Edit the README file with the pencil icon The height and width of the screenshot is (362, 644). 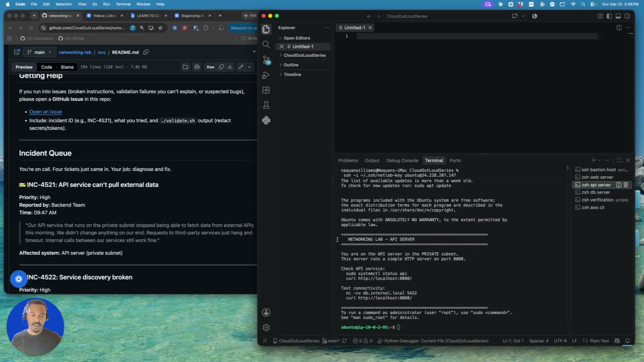(241, 67)
